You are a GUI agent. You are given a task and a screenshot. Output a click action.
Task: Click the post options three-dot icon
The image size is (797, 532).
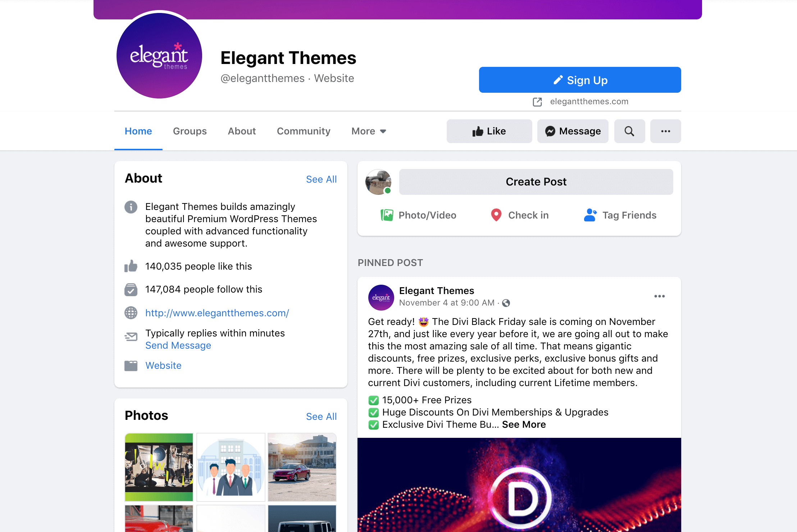pos(660,296)
